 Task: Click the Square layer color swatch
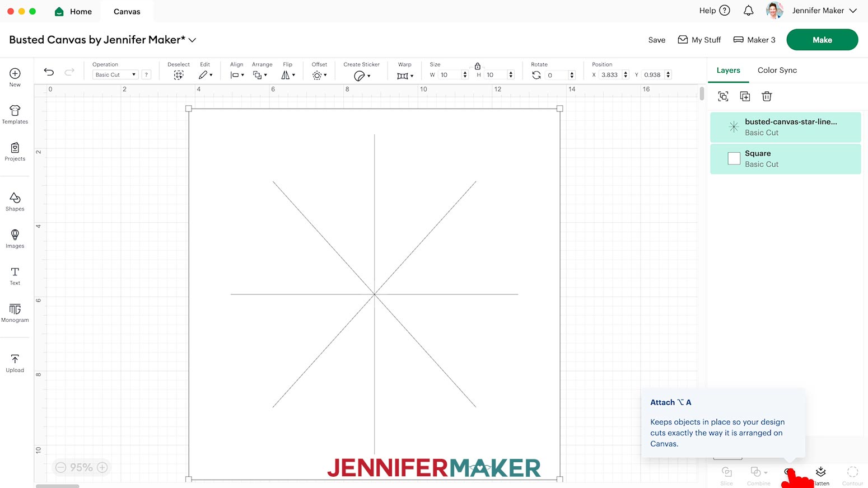pos(734,159)
